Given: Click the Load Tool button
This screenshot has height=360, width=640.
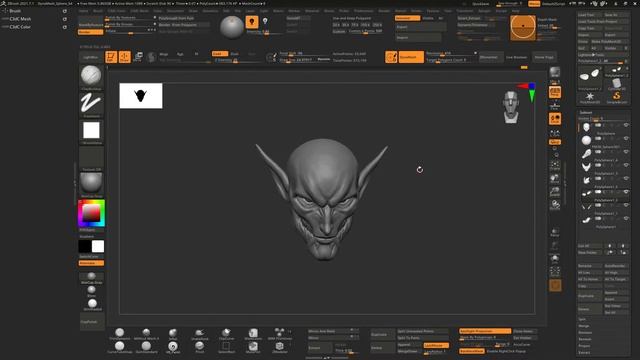Looking at the screenshot, I should 589,15.
